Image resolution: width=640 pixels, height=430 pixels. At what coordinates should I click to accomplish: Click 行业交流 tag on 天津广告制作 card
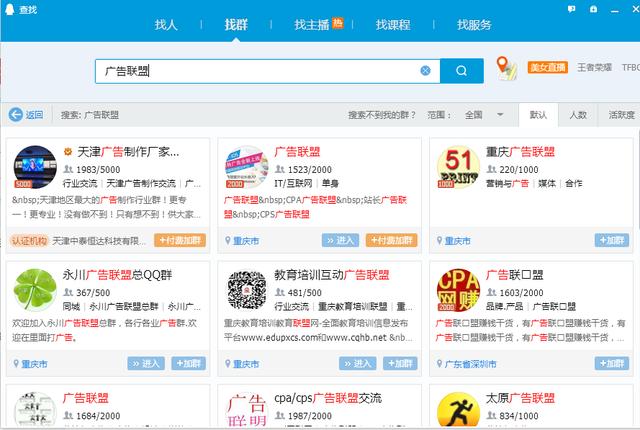(x=80, y=184)
